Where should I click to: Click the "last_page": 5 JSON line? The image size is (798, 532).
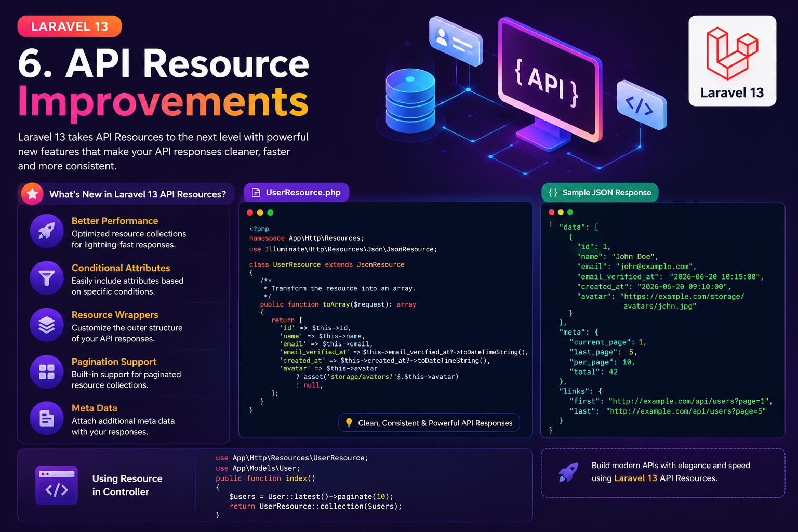click(604, 352)
